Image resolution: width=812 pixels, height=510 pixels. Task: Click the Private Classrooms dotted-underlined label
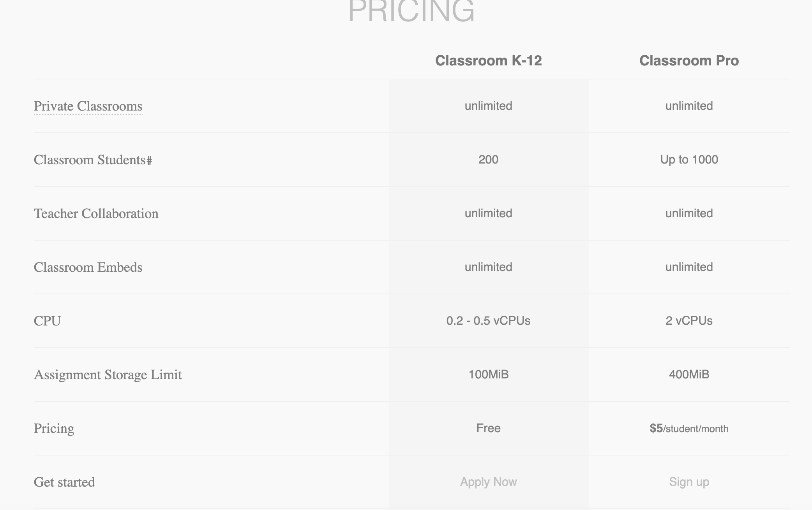(88, 106)
